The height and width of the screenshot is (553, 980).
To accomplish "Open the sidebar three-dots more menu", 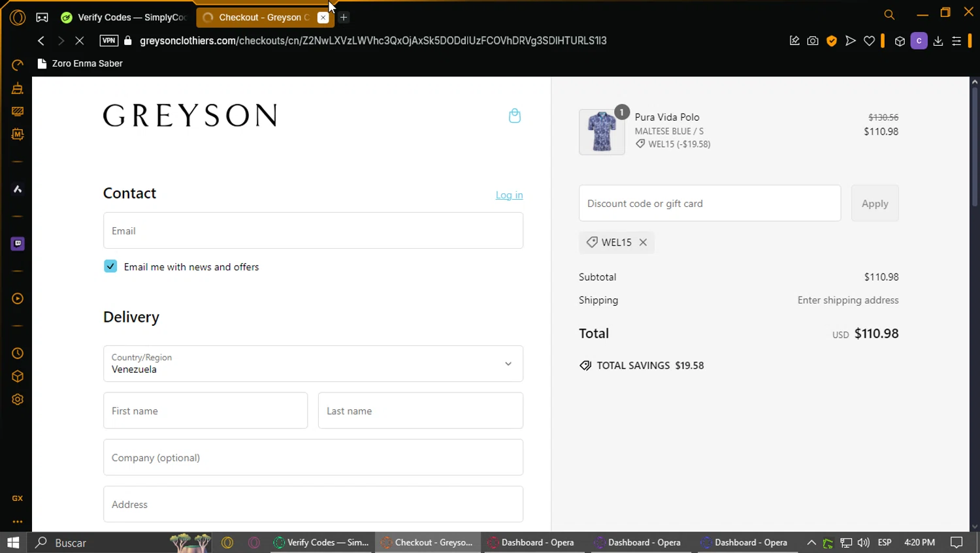I will 18,522.
